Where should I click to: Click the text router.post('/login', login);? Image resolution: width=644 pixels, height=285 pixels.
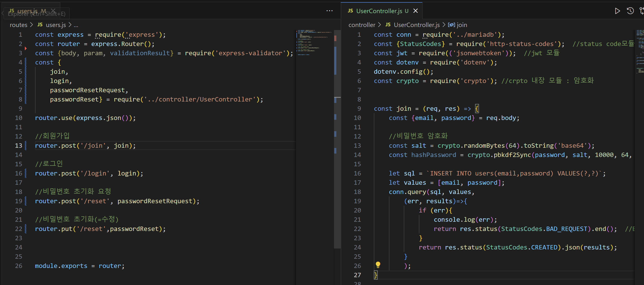click(x=89, y=174)
